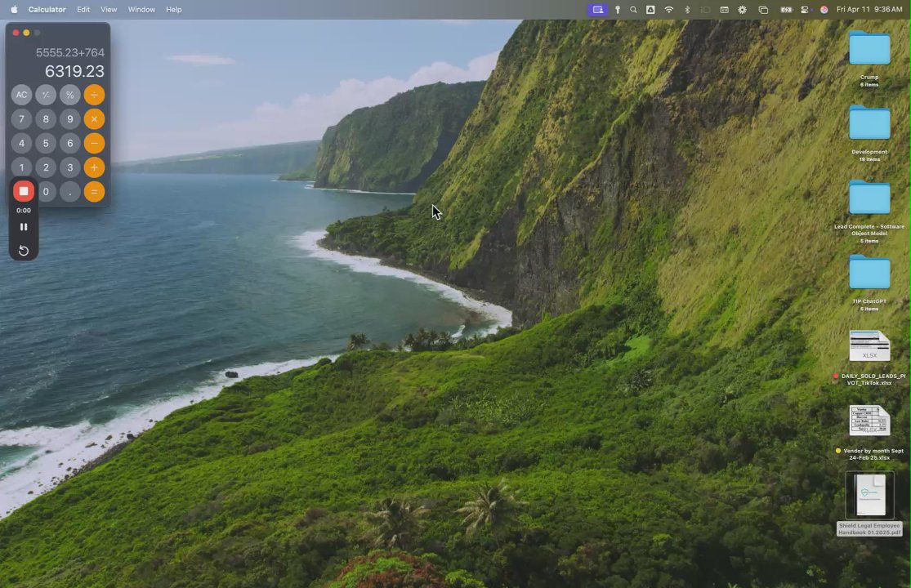Select the TIP ChatGPT folder on the desktop

(869, 272)
